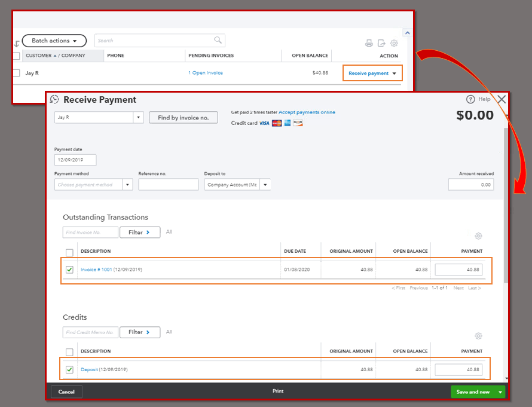The width and height of the screenshot is (532, 407).
Task: Click Find by invoice no. button
Action: tap(184, 118)
